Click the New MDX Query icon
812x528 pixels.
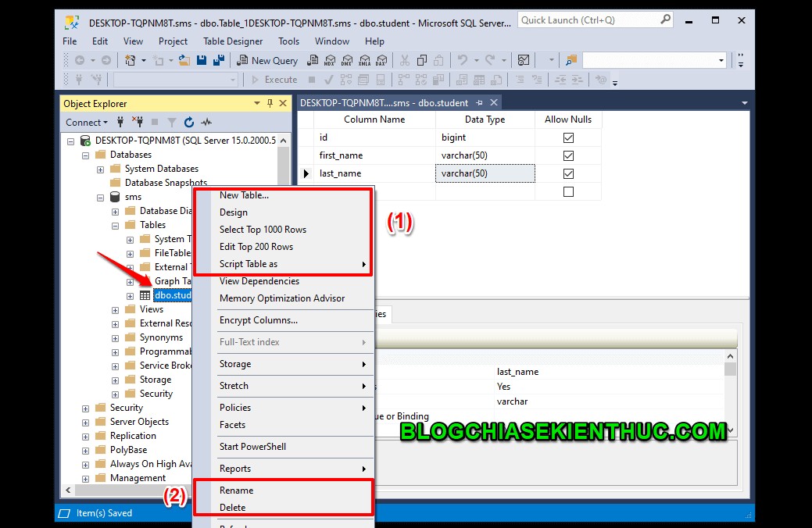coord(331,59)
